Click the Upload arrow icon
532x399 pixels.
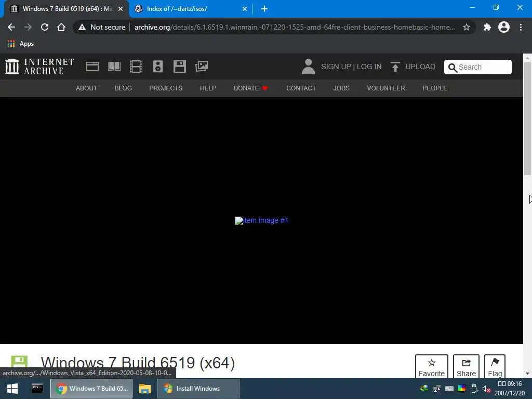point(395,66)
